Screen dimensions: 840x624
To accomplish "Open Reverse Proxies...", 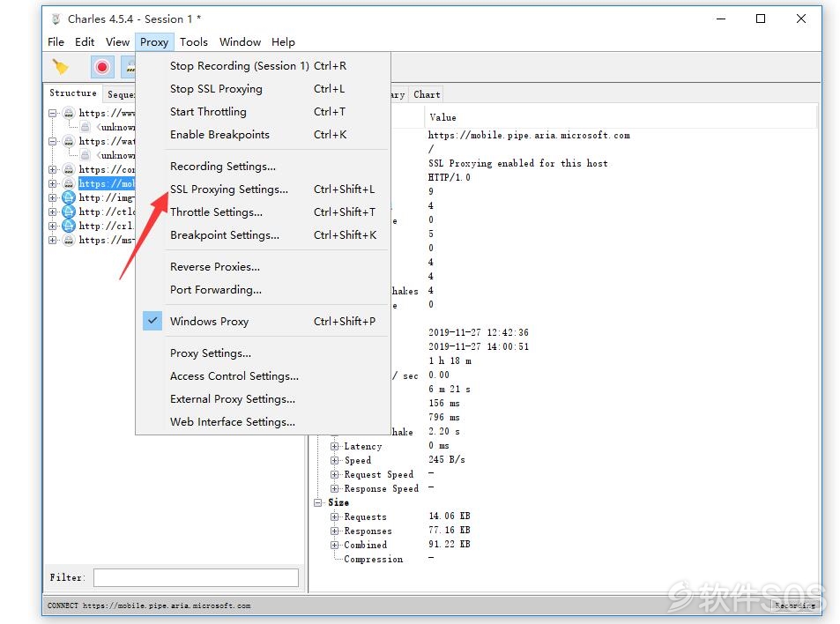I will tap(263, 267).
